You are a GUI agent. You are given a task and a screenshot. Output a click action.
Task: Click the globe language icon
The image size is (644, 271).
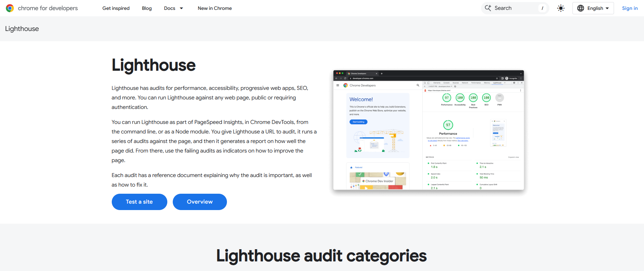pyautogui.click(x=581, y=8)
